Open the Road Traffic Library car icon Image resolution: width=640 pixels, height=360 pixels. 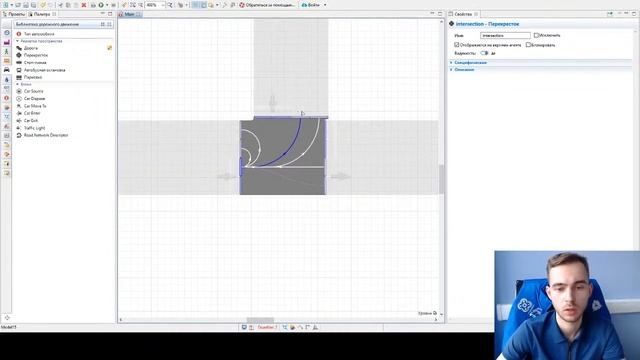7,70
